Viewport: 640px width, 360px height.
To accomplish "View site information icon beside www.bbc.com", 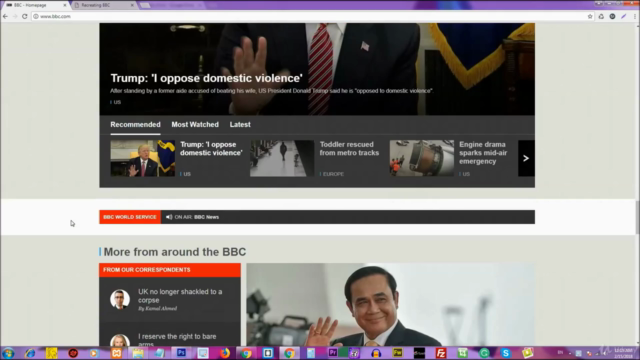I will coord(36,16).
